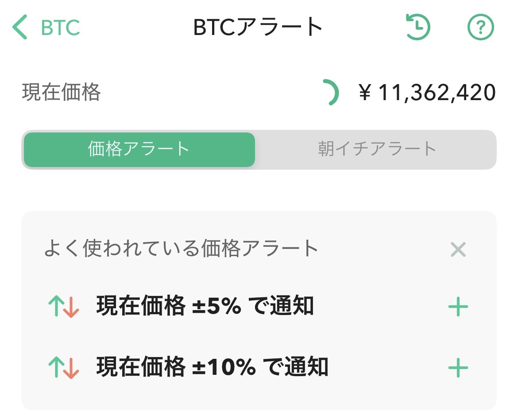The height and width of the screenshot is (420, 518).
Task: Tap the yen symbol before the price
Action: [x=365, y=92]
